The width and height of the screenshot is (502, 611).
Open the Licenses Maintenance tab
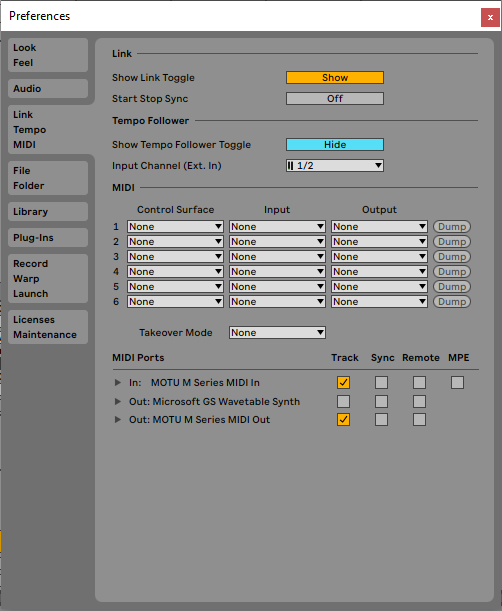click(x=48, y=327)
